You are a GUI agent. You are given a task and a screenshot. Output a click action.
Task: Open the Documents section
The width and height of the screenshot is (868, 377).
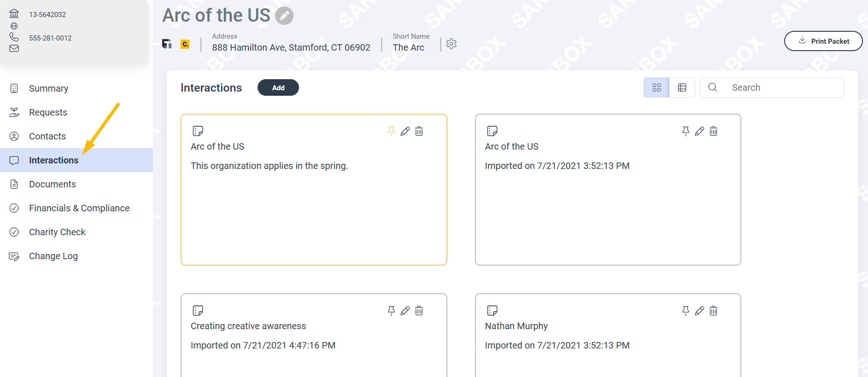pyautogui.click(x=76, y=184)
